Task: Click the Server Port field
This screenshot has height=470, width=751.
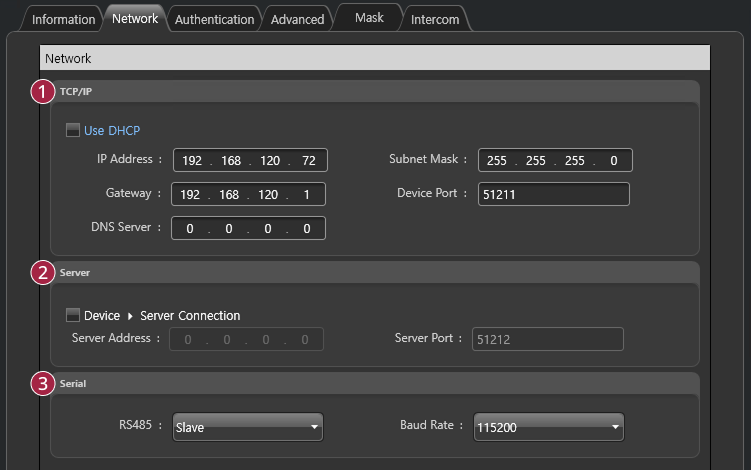Action: pos(547,339)
